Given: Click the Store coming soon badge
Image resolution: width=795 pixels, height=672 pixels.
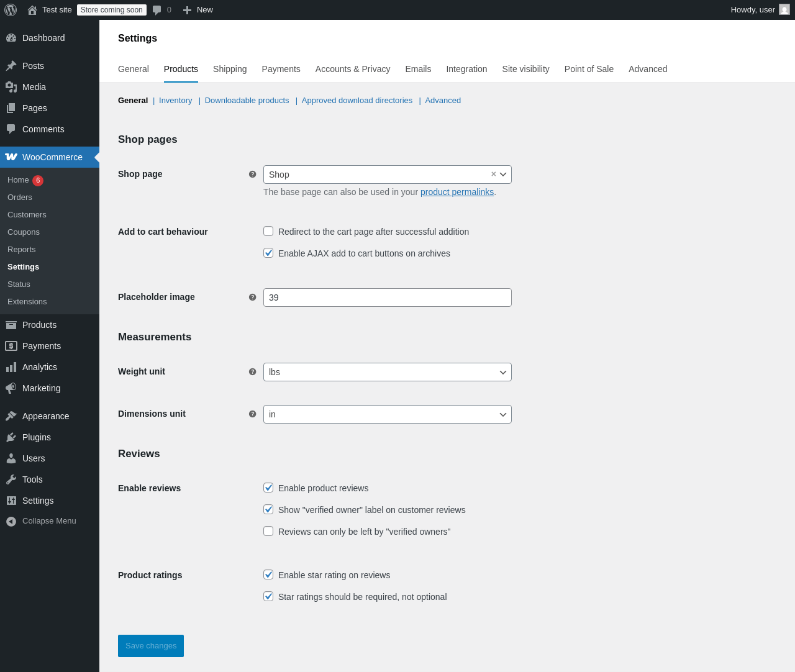Looking at the screenshot, I should coord(112,10).
